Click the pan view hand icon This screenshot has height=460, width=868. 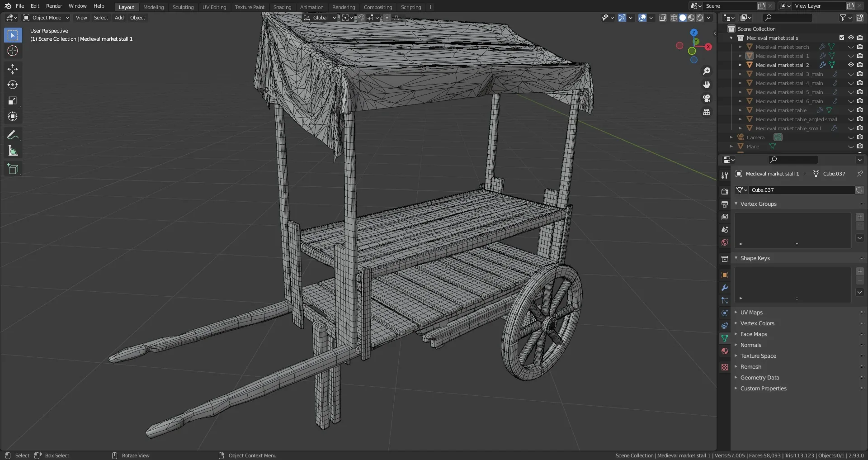point(707,85)
